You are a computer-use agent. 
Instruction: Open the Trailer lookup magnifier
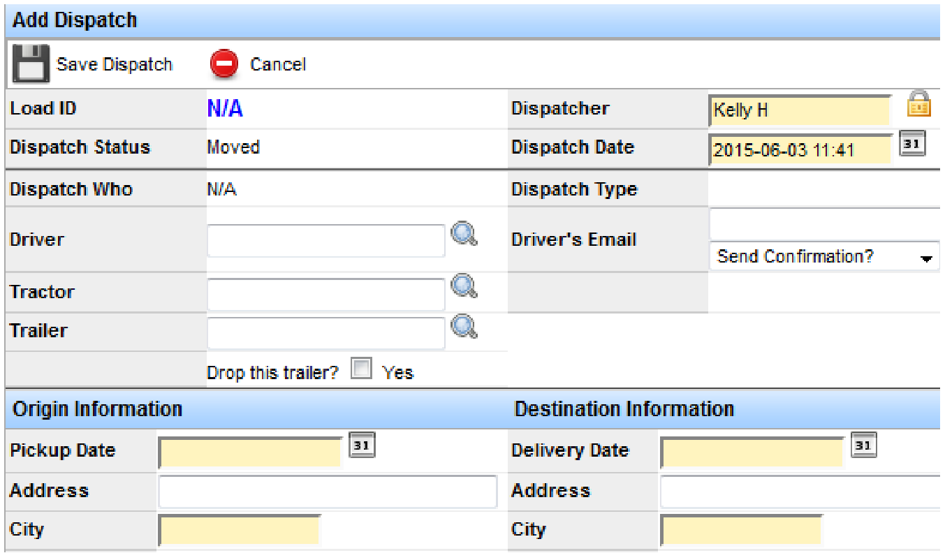pyautogui.click(x=464, y=326)
